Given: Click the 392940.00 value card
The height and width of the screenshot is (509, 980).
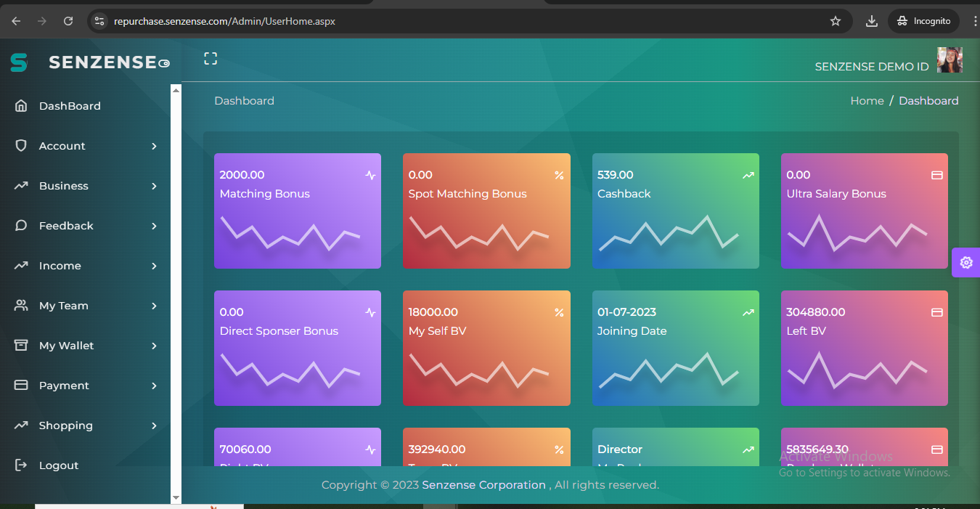Looking at the screenshot, I should click(x=486, y=447).
